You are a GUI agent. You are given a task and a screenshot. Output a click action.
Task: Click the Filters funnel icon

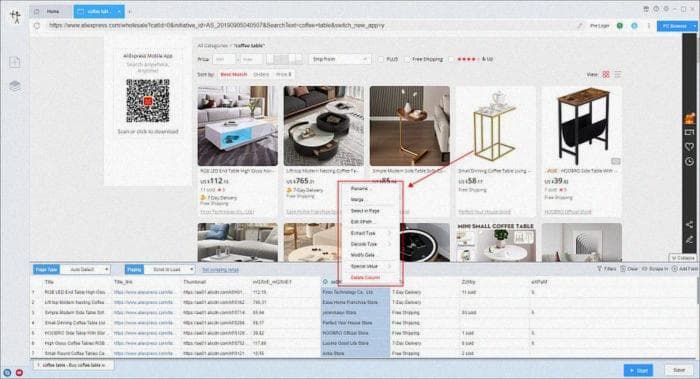600,269
